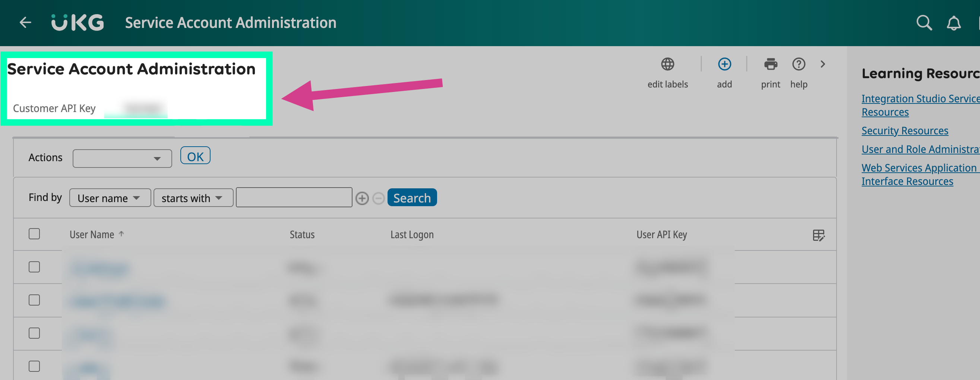Expand toolbar with right chevron
The image size is (980, 380).
[822, 64]
